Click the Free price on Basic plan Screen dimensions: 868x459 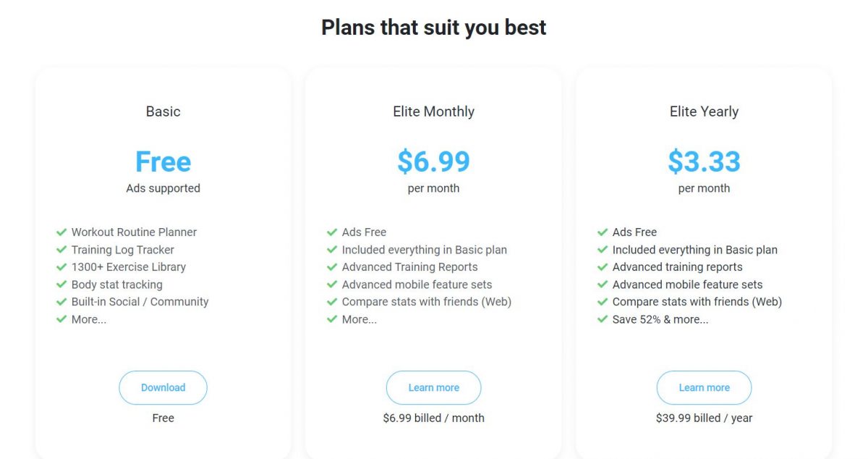[x=163, y=161]
